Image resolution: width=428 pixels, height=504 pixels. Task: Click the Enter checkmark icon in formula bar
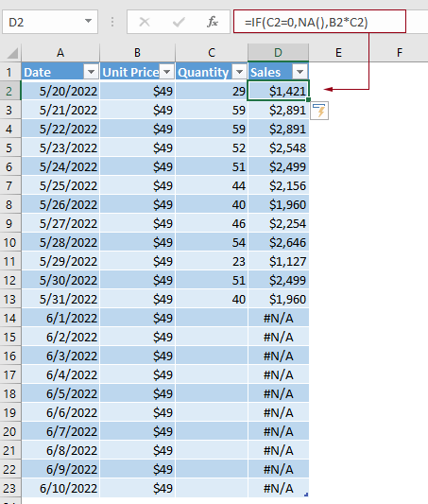point(179,22)
